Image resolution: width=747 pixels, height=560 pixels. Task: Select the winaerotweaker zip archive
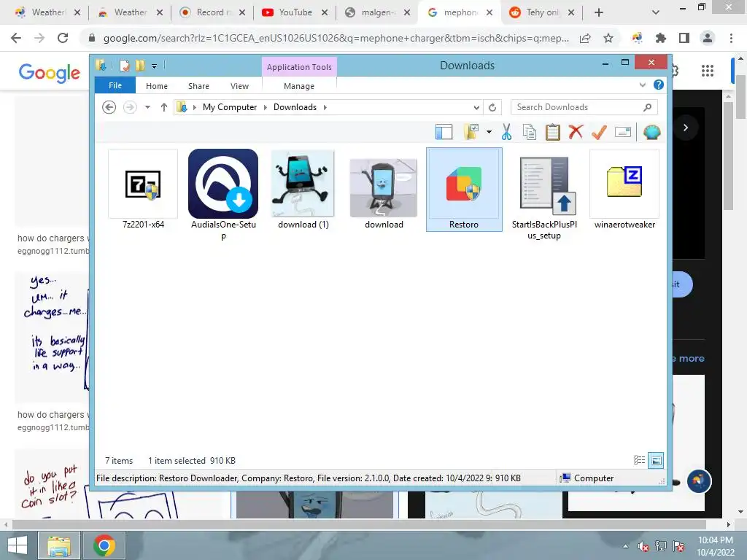(x=624, y=190)
